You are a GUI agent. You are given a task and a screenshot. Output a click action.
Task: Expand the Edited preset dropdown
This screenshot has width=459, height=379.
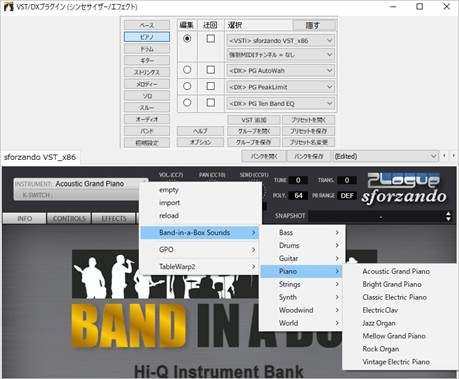click(385, 156)
